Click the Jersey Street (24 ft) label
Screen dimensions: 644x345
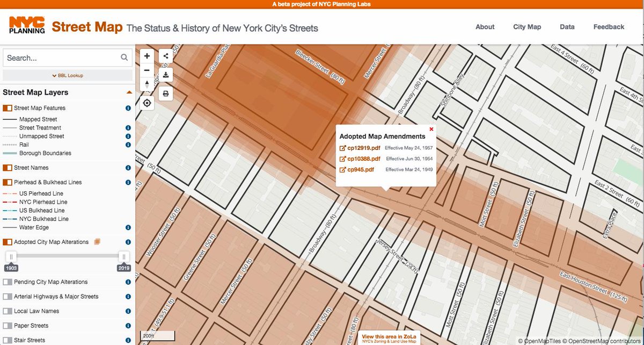point(396,256)
